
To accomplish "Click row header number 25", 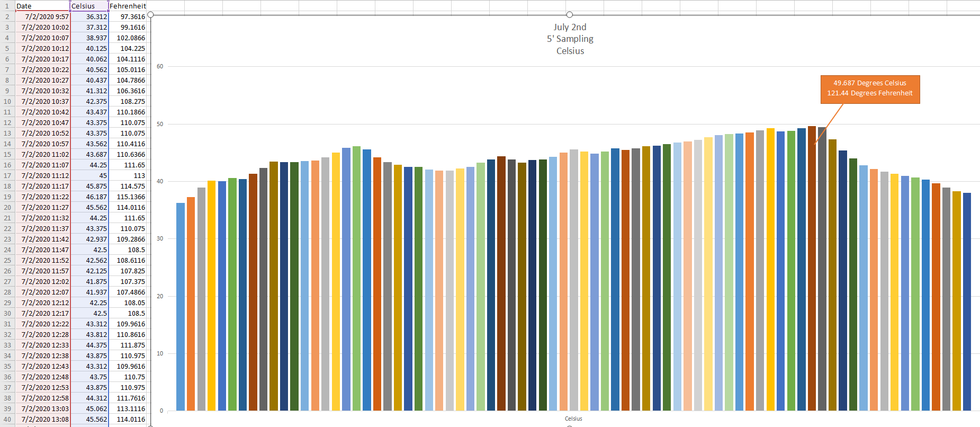I will [x=7, y=260].
